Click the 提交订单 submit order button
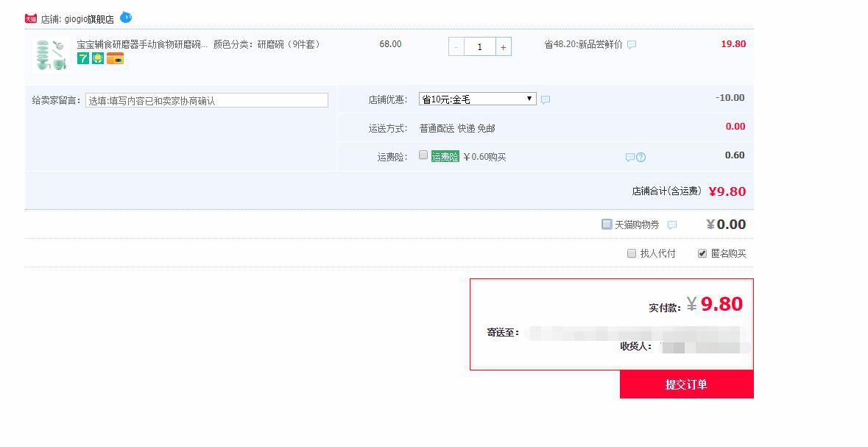The image size is (868, 447). pos(686,384)
